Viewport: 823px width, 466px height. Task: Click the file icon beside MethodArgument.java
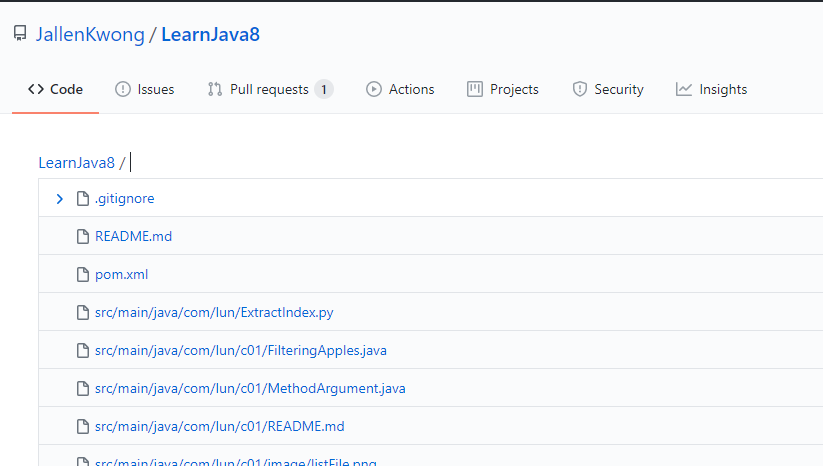click(x=83, y=388)
